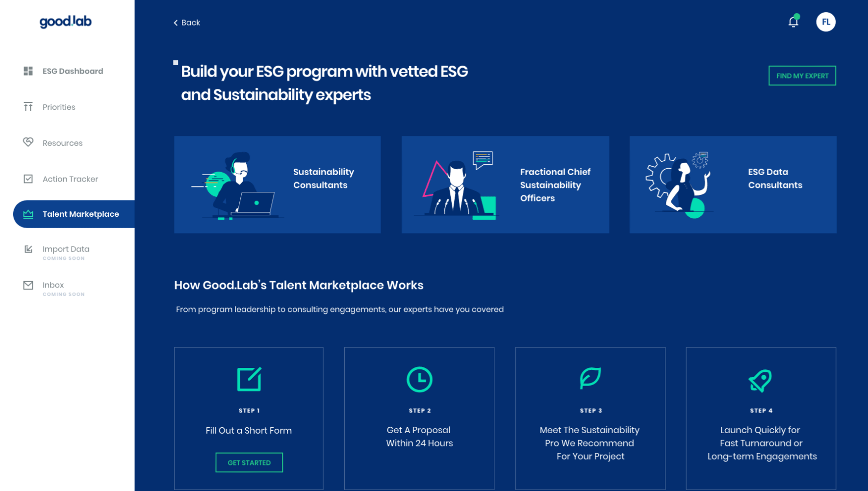Open Fractional Chief Sustainability Officers card title
868x491 pixels.
coord(555,185)
